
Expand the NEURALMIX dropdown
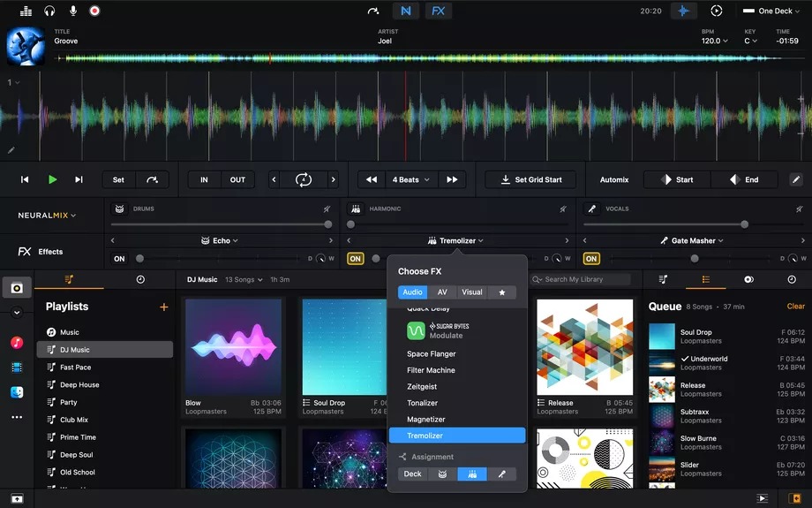47,215
